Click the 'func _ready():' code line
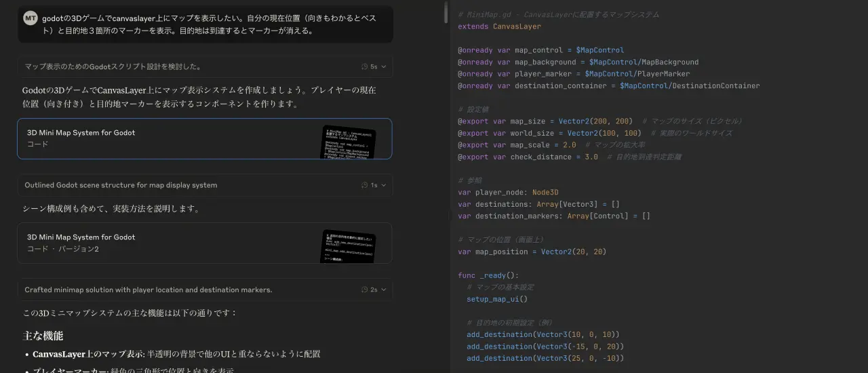 [488, 275]
